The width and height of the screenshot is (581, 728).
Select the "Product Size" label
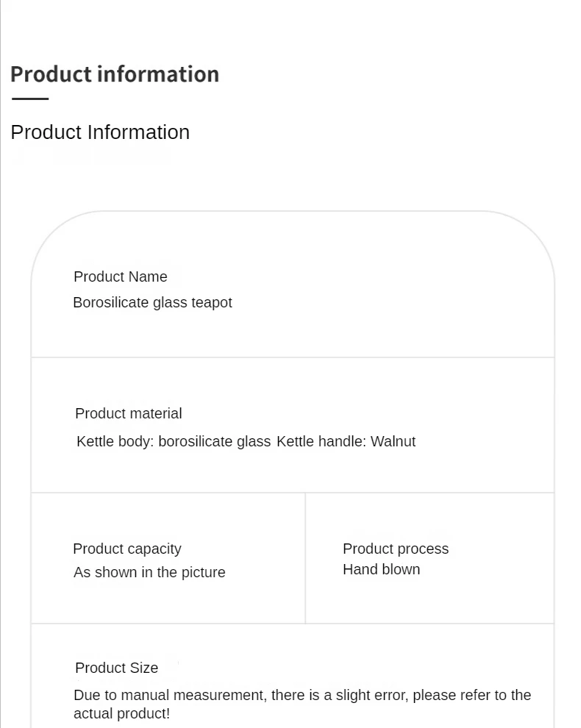[117, 668]
